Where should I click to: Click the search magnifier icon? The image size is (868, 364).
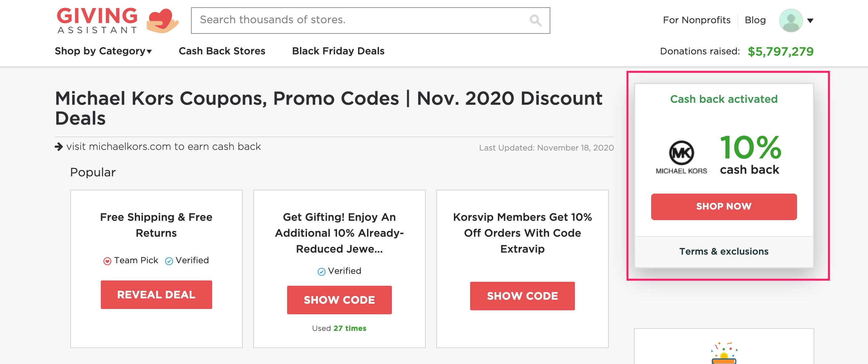coord(535,21)
